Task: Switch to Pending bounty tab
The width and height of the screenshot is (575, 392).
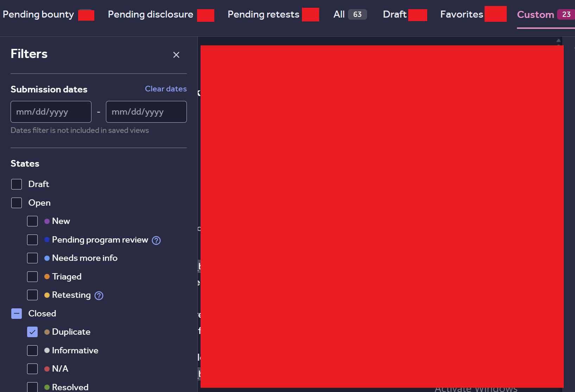Action: coord(49,14)
